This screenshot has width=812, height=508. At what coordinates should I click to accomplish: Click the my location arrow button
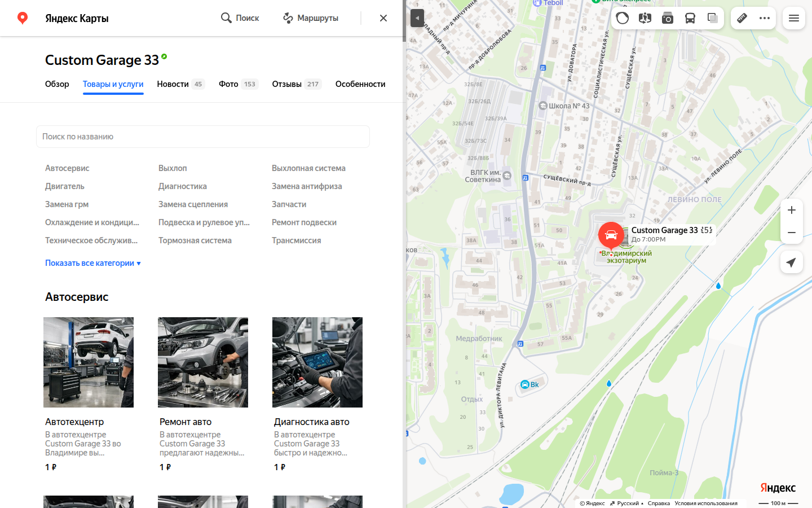tap(792, 262)
